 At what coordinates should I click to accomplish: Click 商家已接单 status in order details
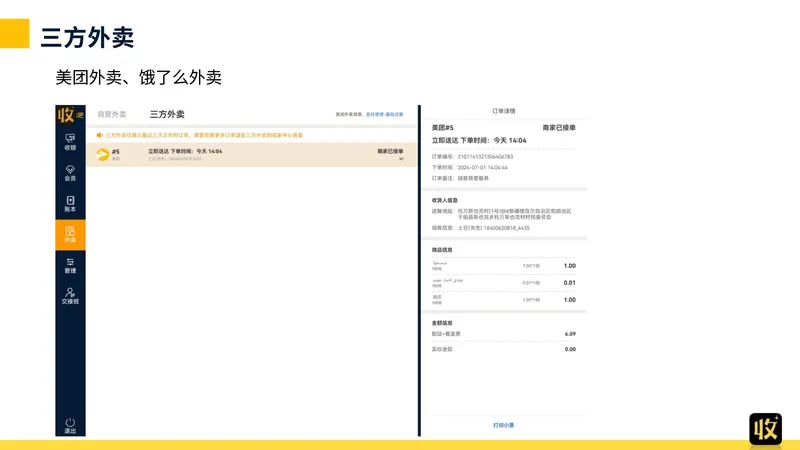point(559,128)
